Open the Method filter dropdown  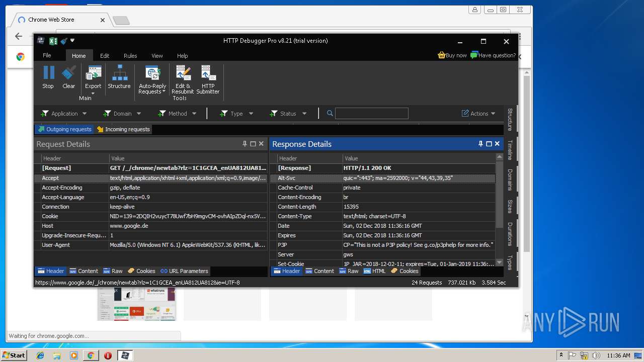177,114
